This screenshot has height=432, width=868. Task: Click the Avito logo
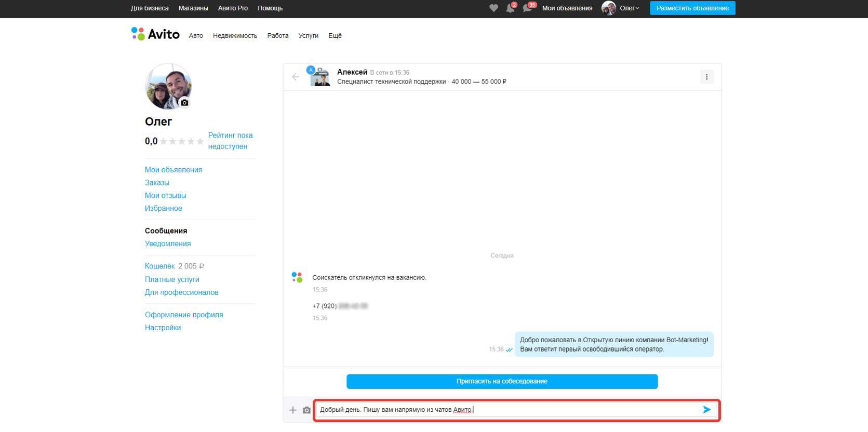tap(155, 34)
